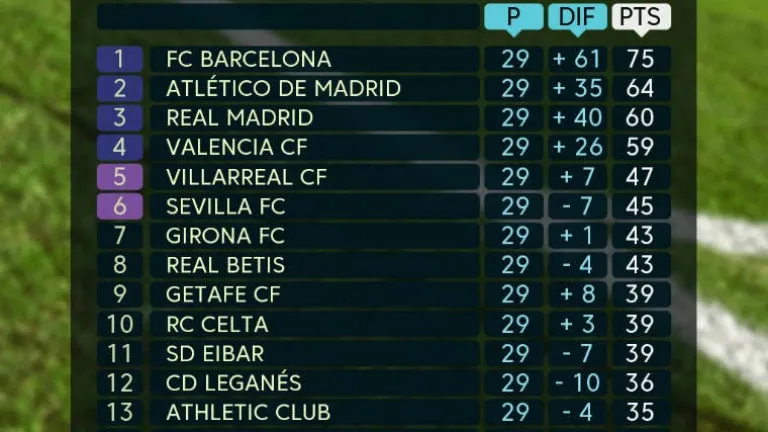This screenshot has height=432, width=768.
Task: Select the purple position 6 badge
Action: [120, 206]
